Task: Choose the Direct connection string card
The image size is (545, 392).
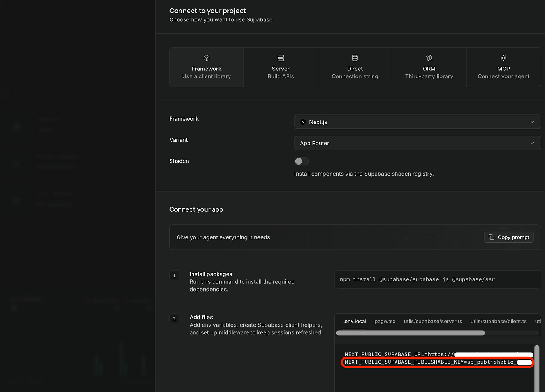Action: point(355,67)
